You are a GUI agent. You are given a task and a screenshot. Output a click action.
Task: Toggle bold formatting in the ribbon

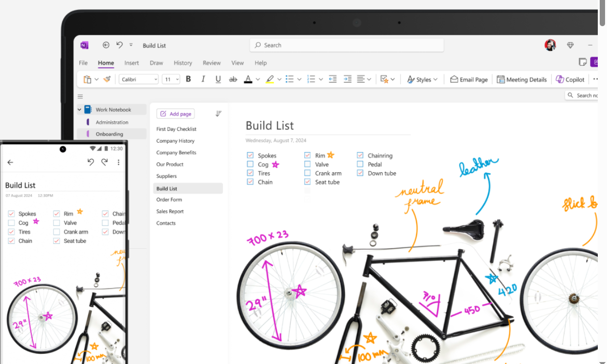click(x=188, y=79)
